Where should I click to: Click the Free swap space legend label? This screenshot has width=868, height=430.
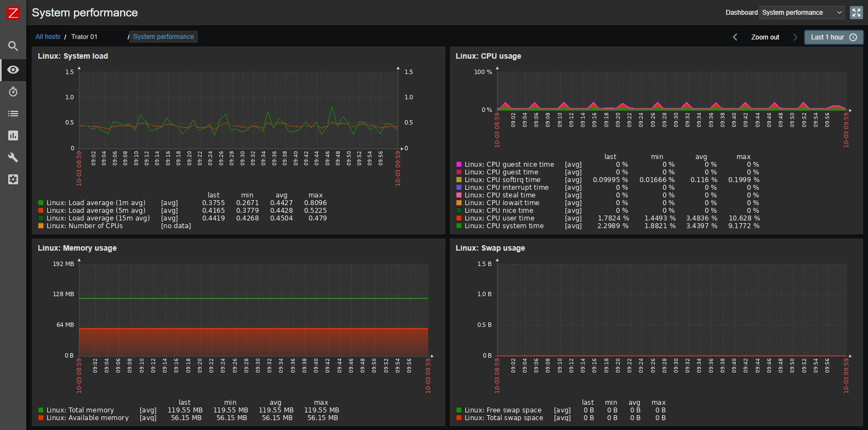click(x=503, y=410)
